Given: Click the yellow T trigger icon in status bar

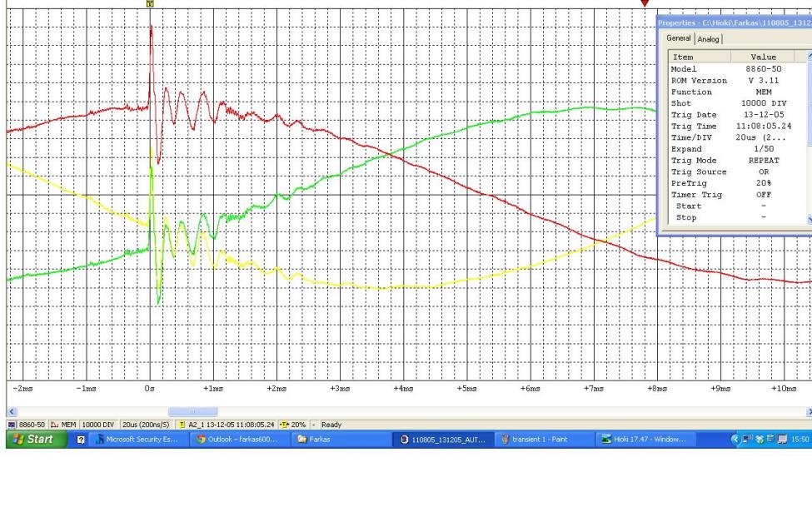Looking at the screenshot, I should coord(182,424).
